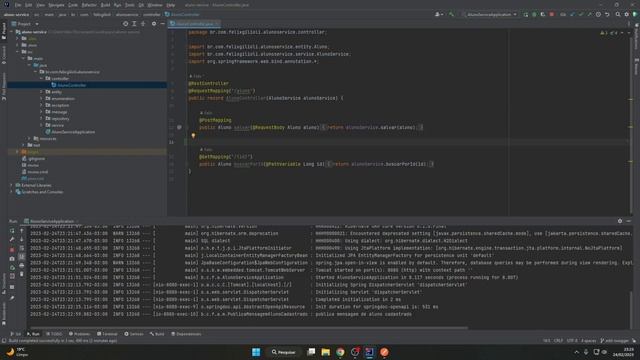Toggle the Bookmarks stripe button on left edge
The image size is (640, 360).
coord(4,314)
